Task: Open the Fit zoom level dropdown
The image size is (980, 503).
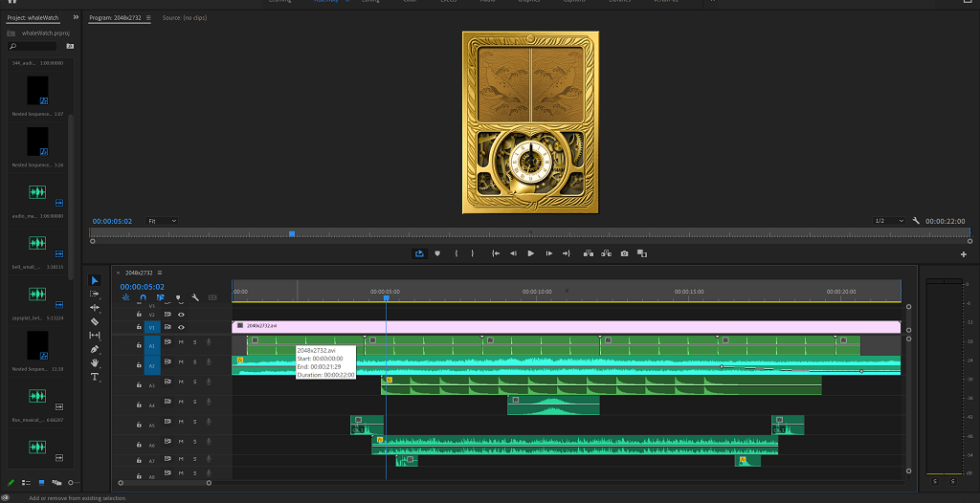Action: click(161, 221)
